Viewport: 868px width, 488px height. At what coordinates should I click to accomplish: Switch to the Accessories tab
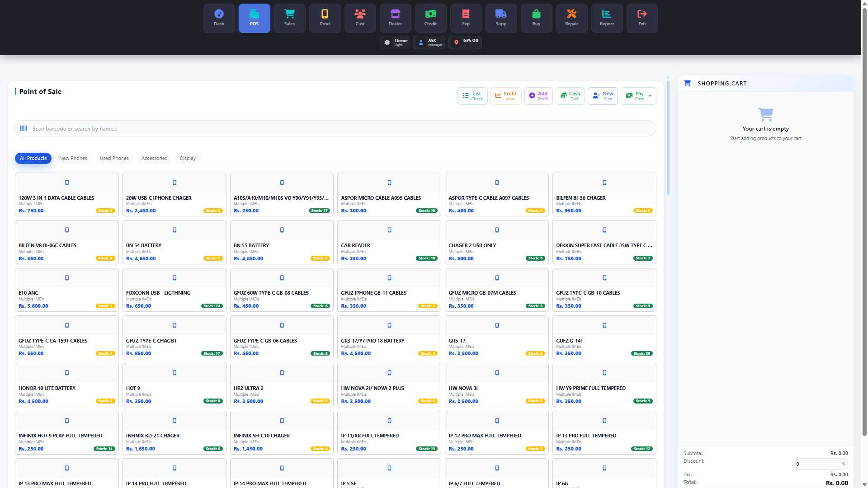click(x=154, y=158)
